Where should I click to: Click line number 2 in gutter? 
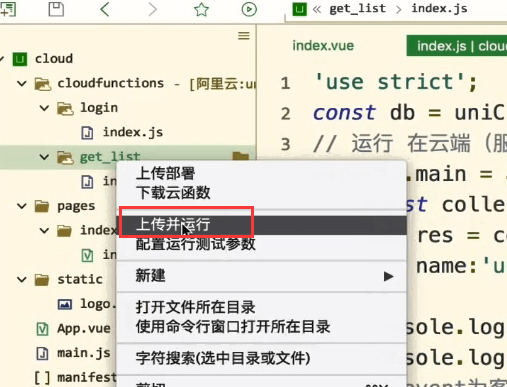click(285, 114)
